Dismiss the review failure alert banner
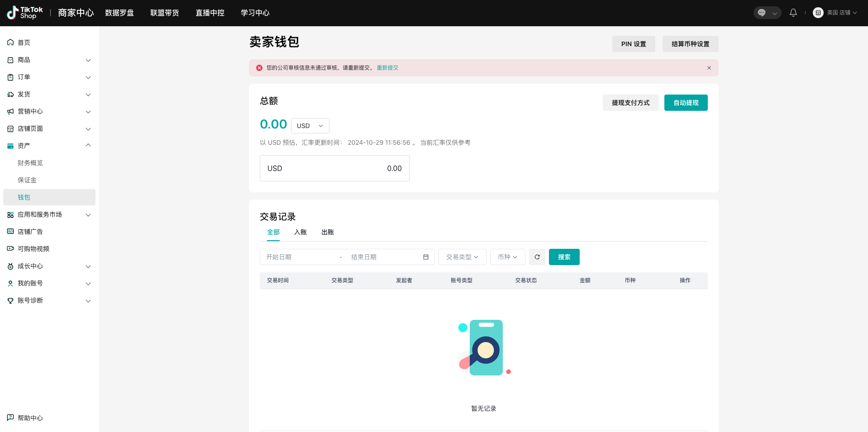Screen dimensions: 868x432 coord(709,68)
